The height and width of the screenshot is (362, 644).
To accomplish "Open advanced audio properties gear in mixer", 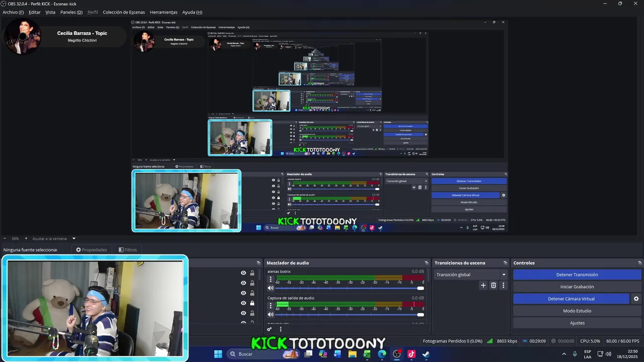I will pyautogui.click(x=270, y=329).
